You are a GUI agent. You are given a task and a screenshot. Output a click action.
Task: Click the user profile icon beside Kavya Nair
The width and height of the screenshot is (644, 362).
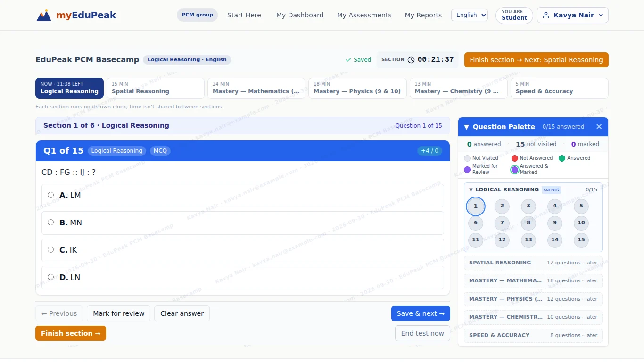coord(546,15)
